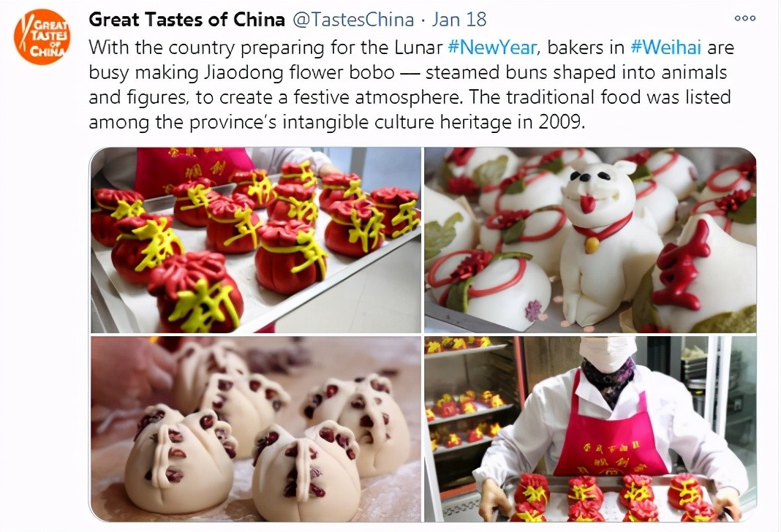The image size is (781, 532).
Task: Open the three-dot more options menu
Action: click(745, 18)
